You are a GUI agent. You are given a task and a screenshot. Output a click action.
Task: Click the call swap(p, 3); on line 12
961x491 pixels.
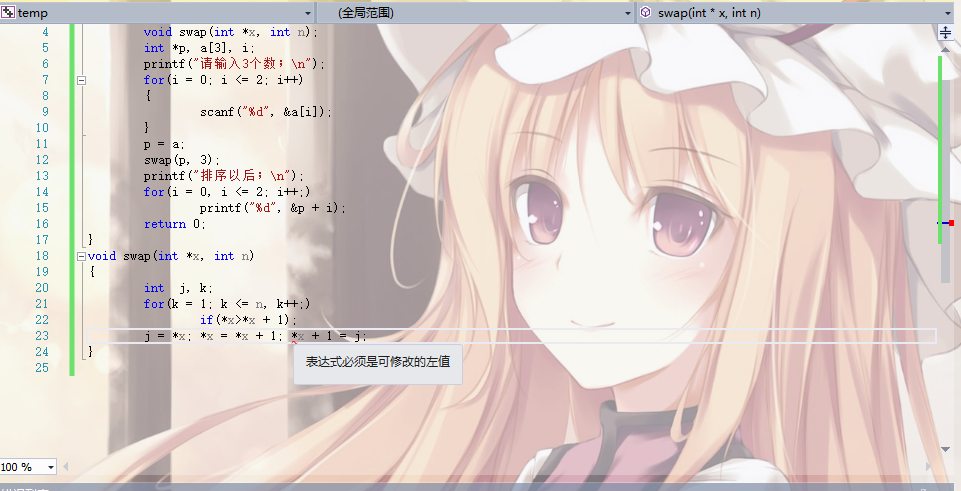182,160
